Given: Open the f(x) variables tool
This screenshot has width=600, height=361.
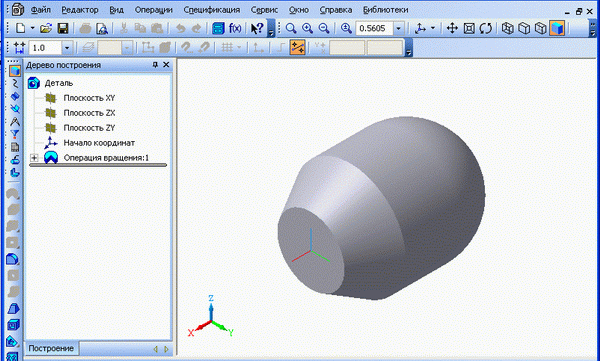Looking at the screenshot, I should [235, 28].
